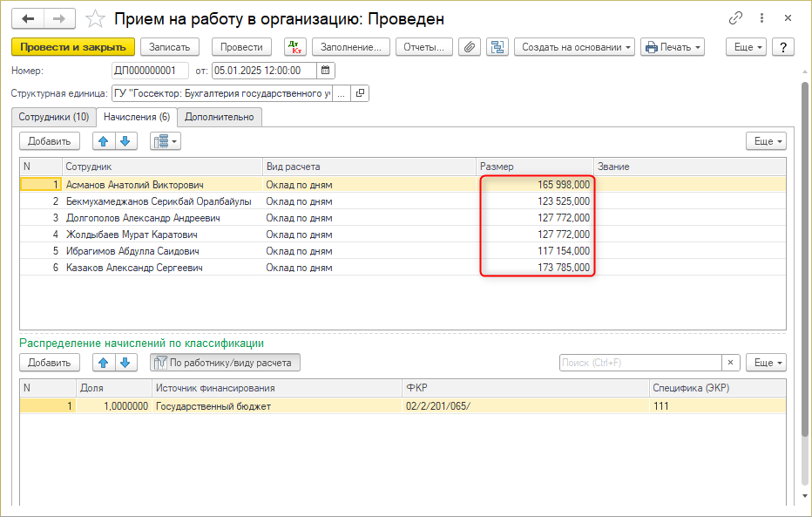812x517 pixels.
Task: Add document to favorites with star icon
Action: pyautogui.click(x=95, y=19)
